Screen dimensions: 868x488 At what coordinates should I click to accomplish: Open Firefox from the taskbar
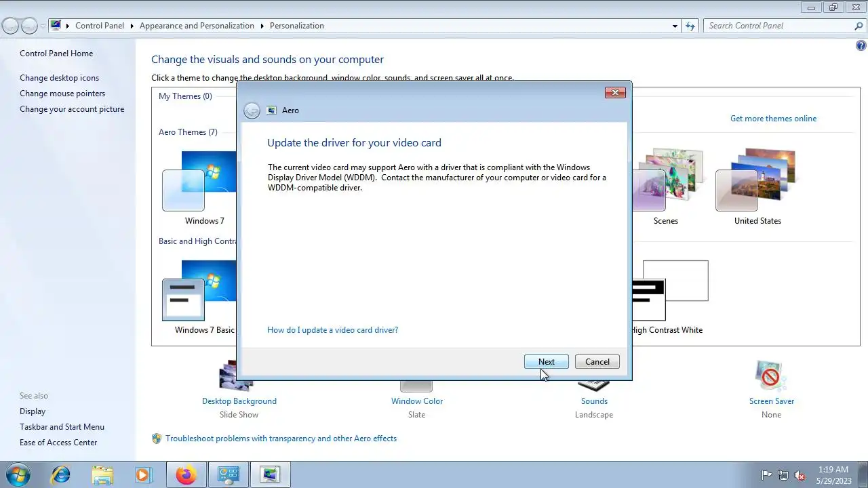186,474
